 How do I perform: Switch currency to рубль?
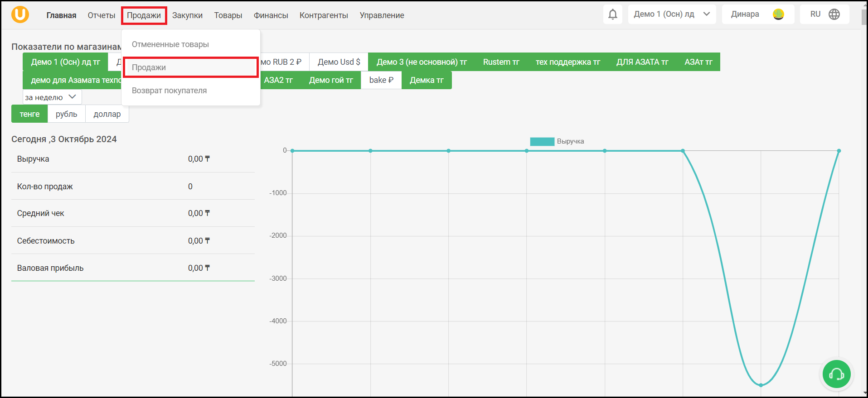point(67,114)
